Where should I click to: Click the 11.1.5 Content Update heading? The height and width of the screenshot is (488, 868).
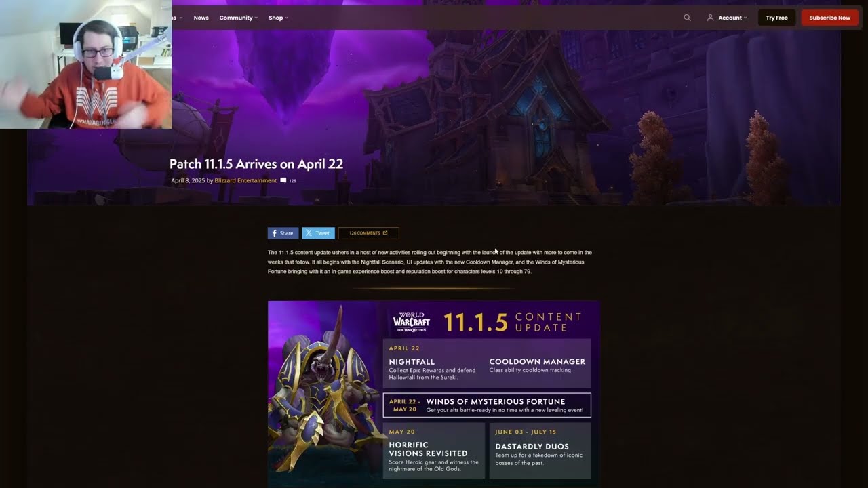pyautogui.click(x=513, y=322)
